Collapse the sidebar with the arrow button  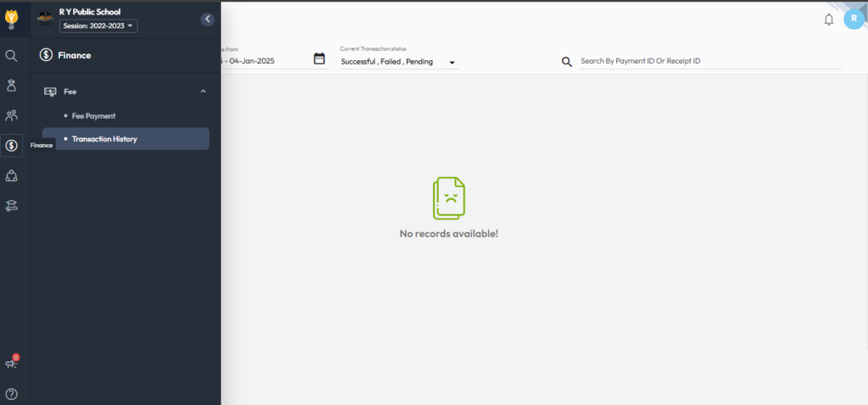[x=208, y=19]
